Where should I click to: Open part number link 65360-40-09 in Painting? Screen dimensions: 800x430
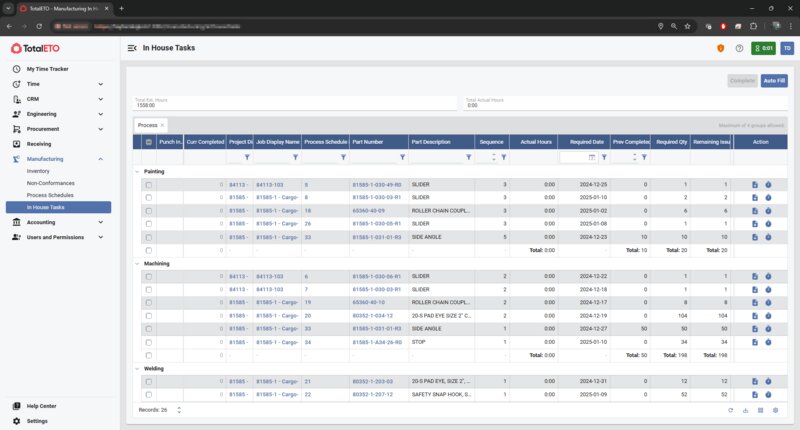(x=367, y=211)
